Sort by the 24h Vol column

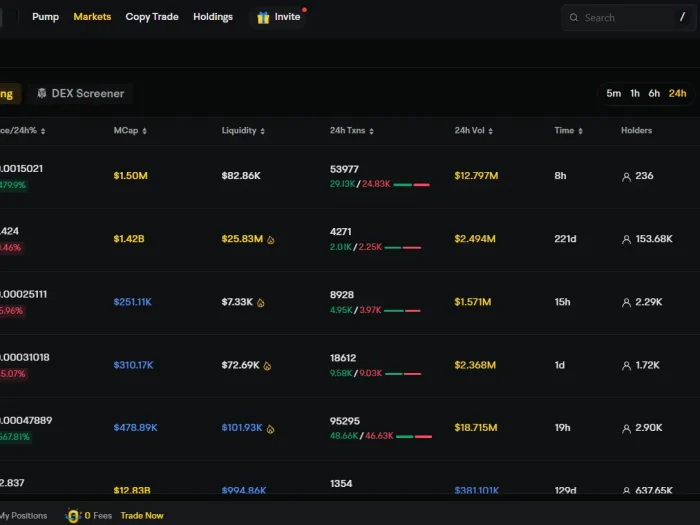[x=476, y=130]
